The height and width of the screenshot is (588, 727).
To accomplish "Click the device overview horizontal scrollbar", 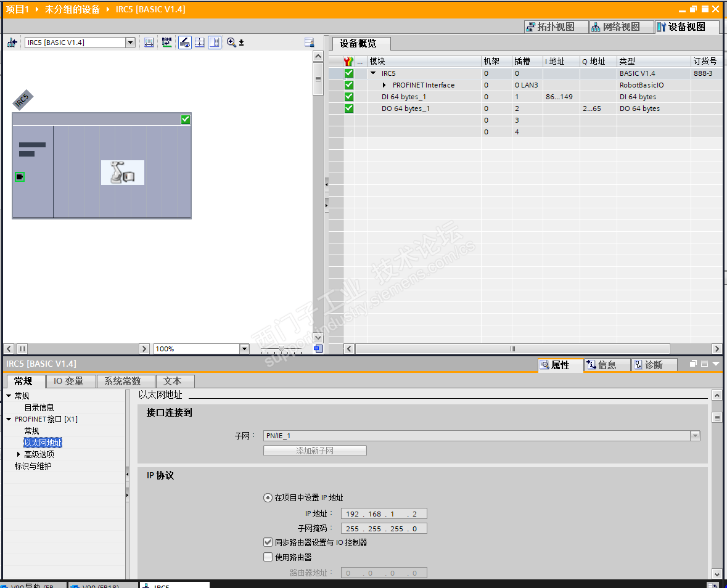I will click(x=512, y=348).
